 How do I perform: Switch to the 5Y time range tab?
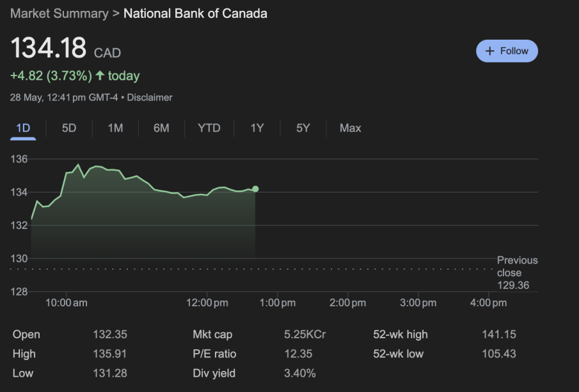pos(303,128)
